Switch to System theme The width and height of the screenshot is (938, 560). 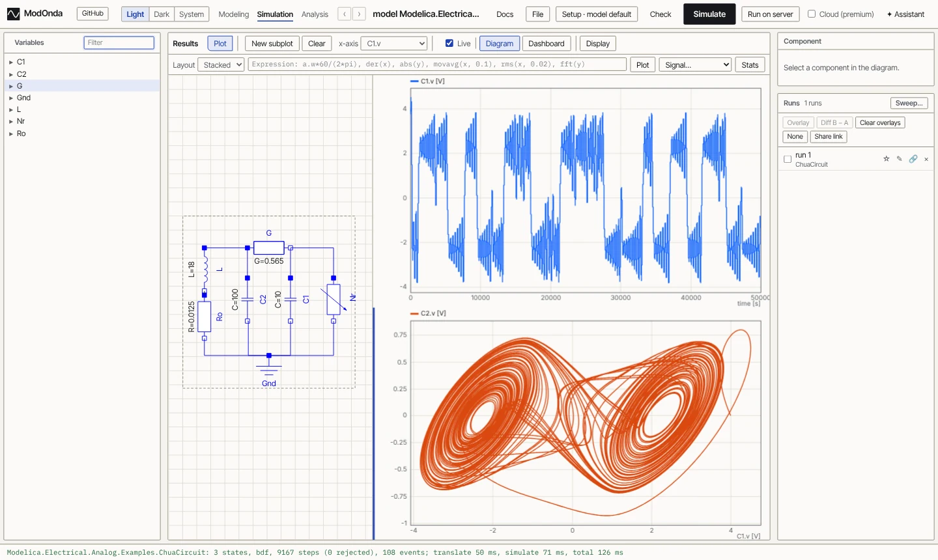point(192,14)
